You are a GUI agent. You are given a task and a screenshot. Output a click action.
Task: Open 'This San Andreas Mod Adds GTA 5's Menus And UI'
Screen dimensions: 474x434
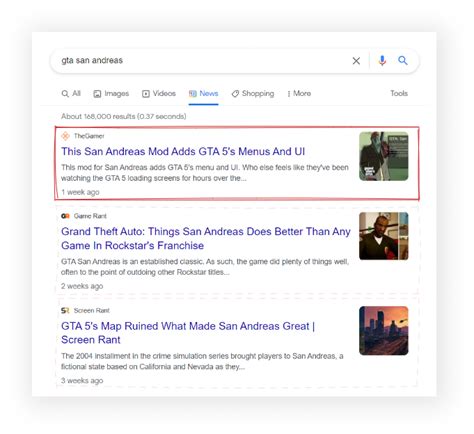point(183,151)
